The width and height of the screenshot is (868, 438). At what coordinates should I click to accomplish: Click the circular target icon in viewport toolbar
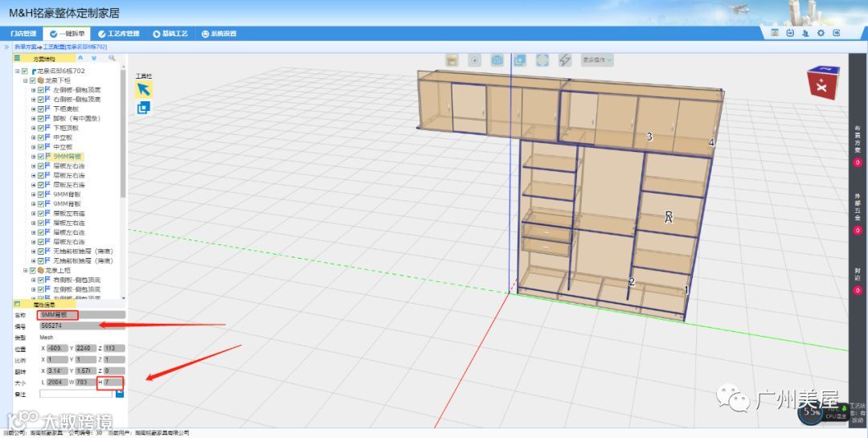pos(474,59)
